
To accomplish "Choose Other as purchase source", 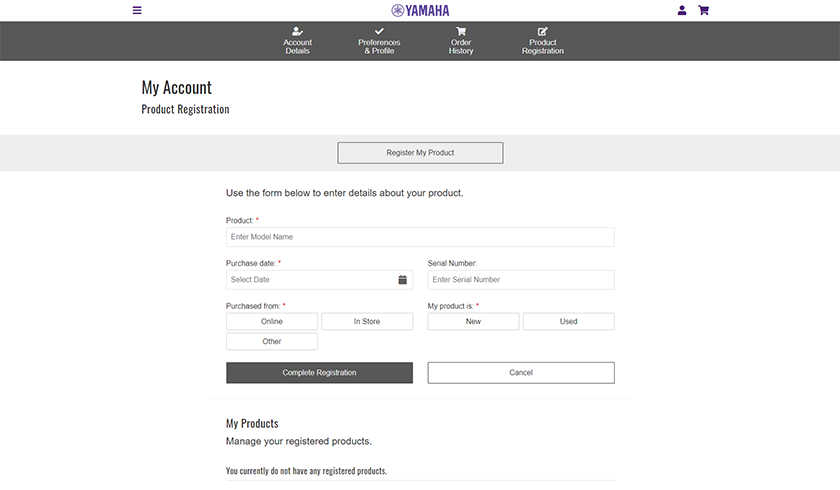I will [x=272, y=342].
